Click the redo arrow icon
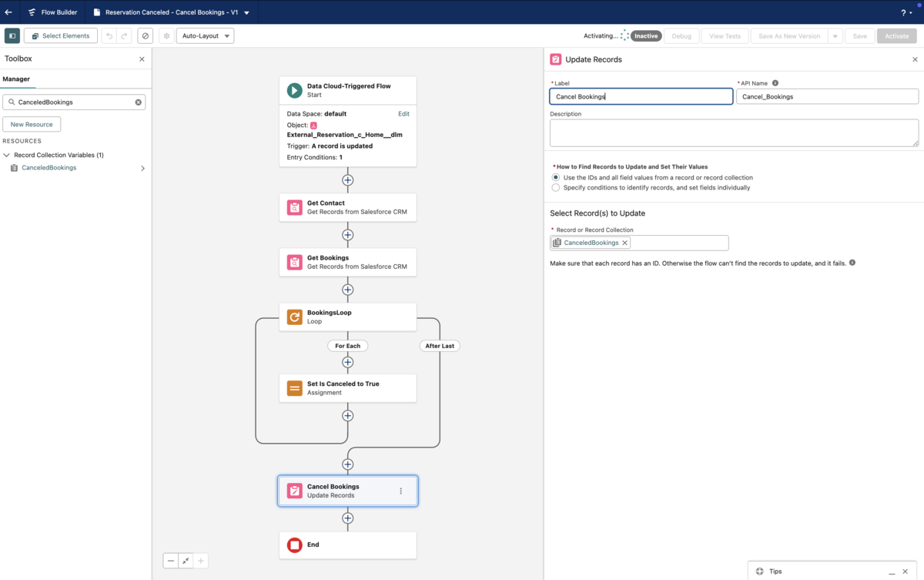924x580 pixels. [124, 36]
